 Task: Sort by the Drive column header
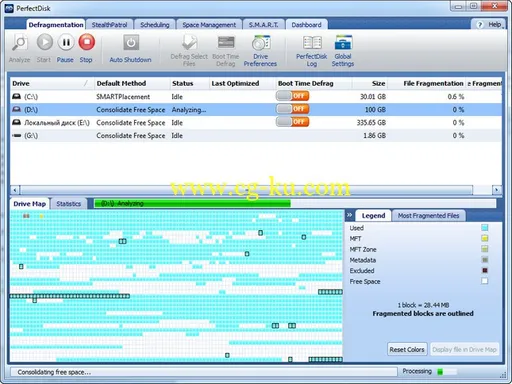(x=52, y=83)
